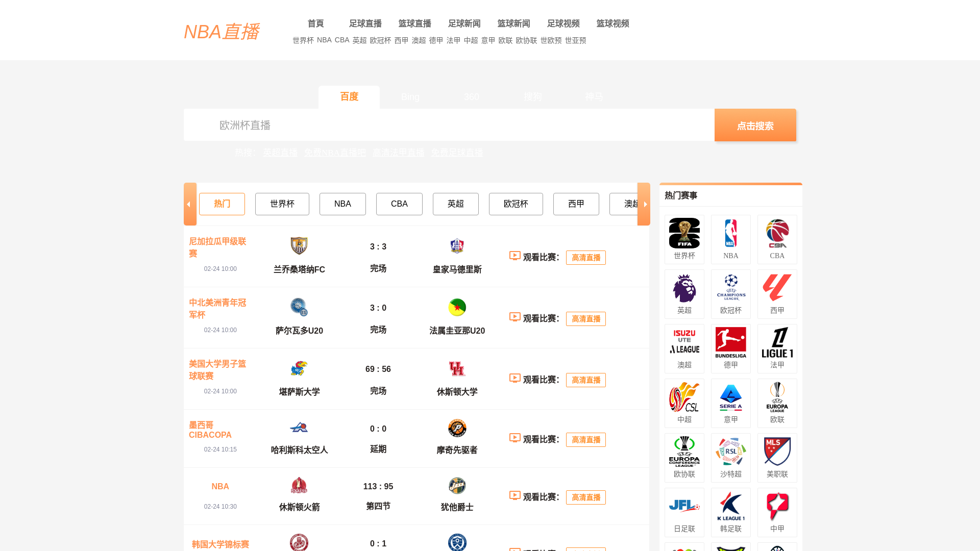Open the 中超 CSL logo tile
The image size is (980, 551).
pos(684,403)
